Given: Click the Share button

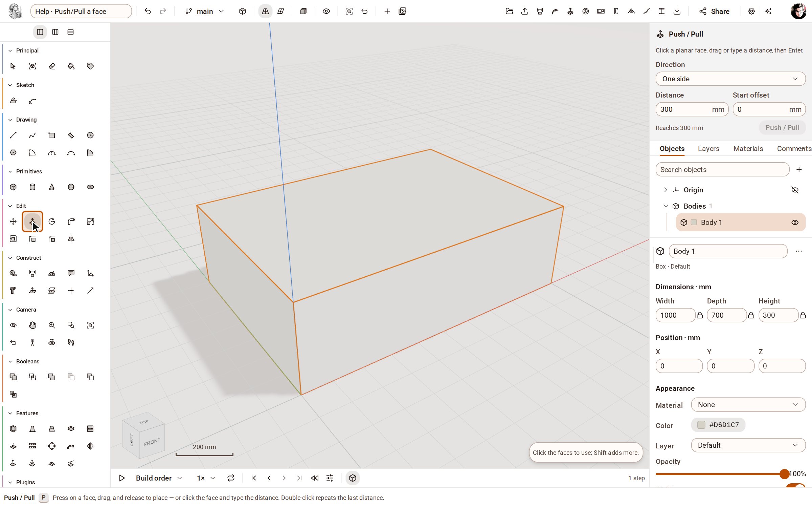Looking at the screenshot, I should (714, 11).
